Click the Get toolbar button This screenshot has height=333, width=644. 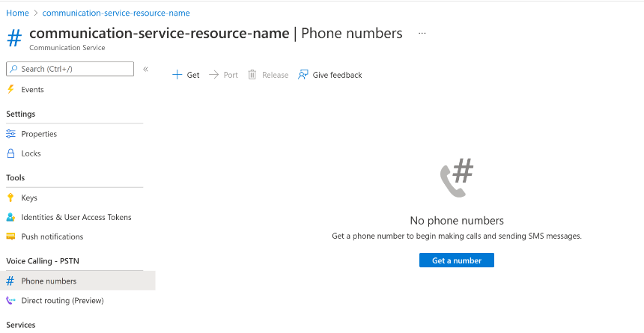pyautogui.click(x=186, y=75)
